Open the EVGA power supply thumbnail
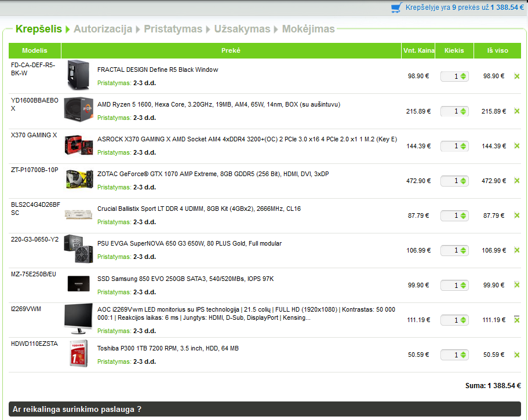The height and width of the screenshot is (420, 528). click(x=78, y=249)
